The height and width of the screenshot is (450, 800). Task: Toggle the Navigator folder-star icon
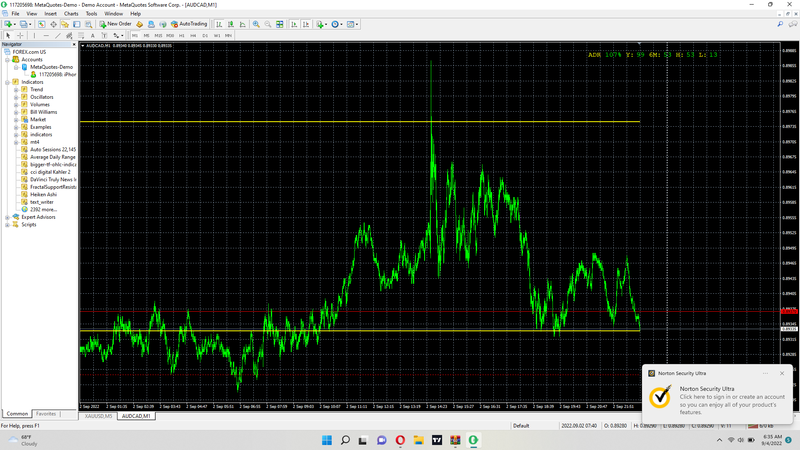(x=65, y=24)
